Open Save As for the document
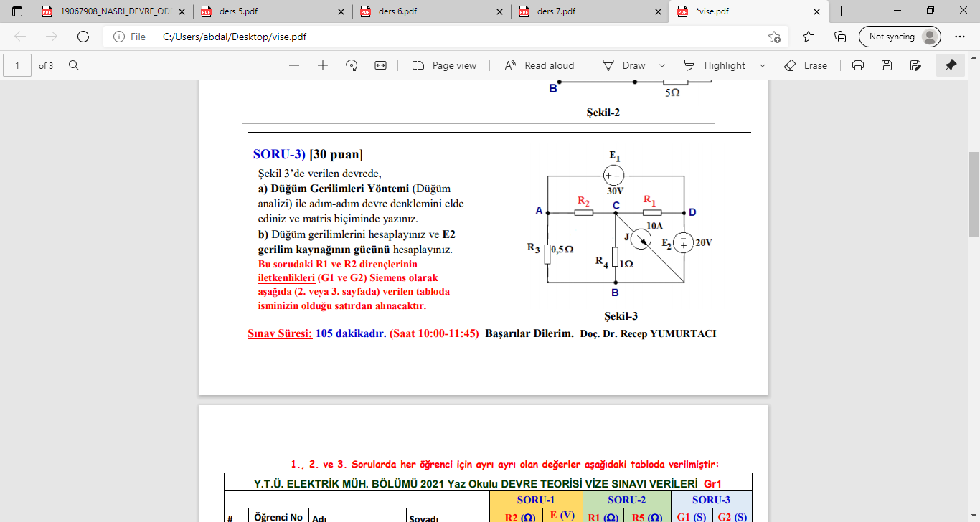 (x=915, y=65)
